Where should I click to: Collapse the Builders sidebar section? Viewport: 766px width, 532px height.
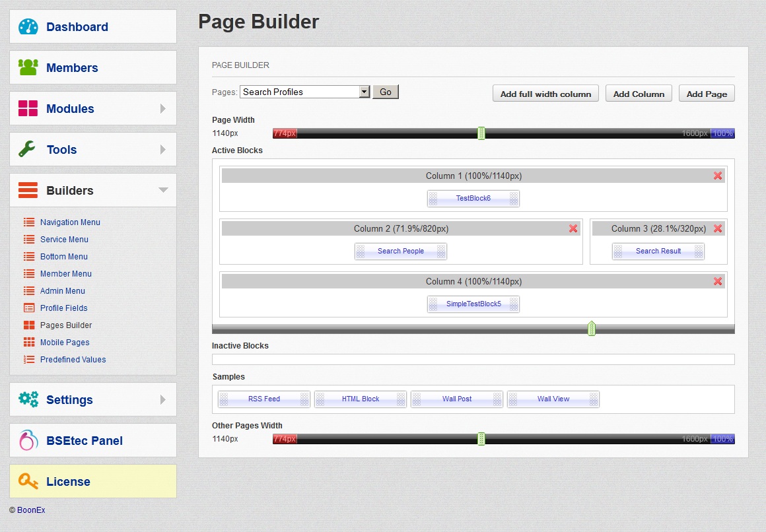(x=163, y=189)
